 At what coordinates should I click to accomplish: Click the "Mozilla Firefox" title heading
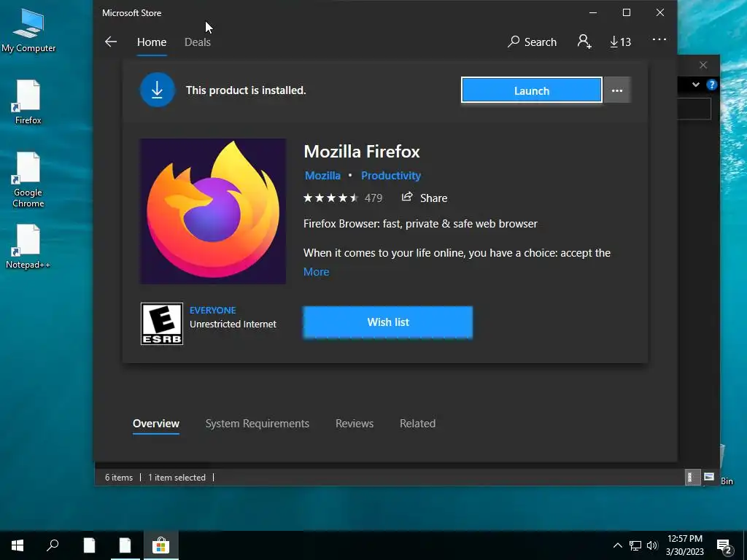click(x=362, y=152)
